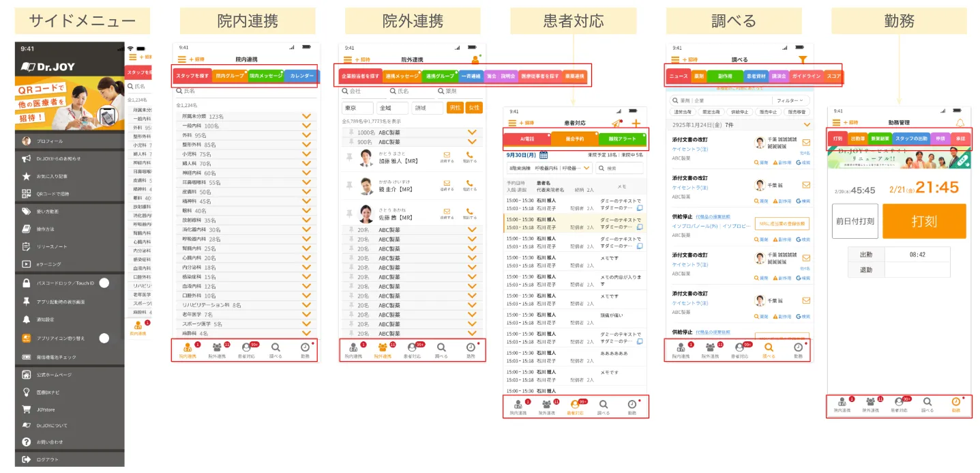This screenshot has height=473, width=980.
Task: Click the notification bell in 勤務管理 header
Action: click(960, 123)
